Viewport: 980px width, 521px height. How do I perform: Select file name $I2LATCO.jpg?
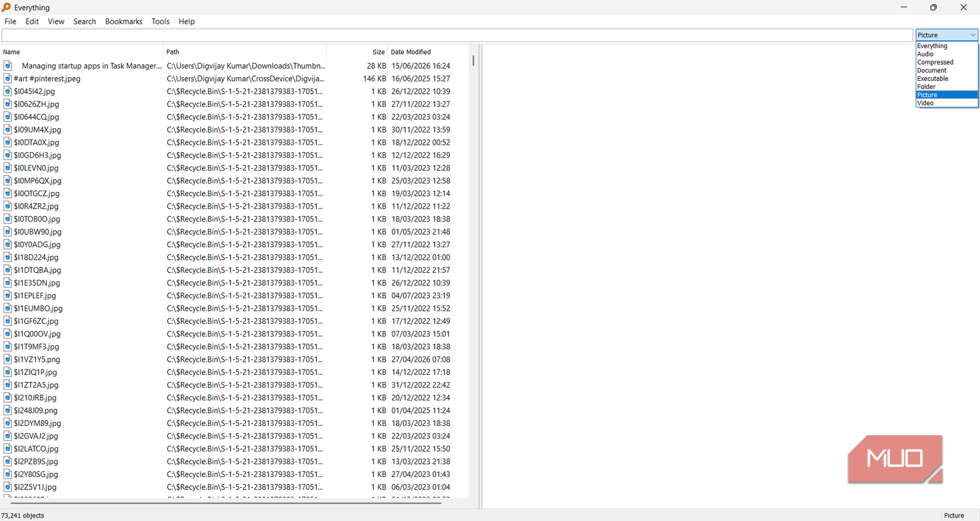[x=36, y=449]
